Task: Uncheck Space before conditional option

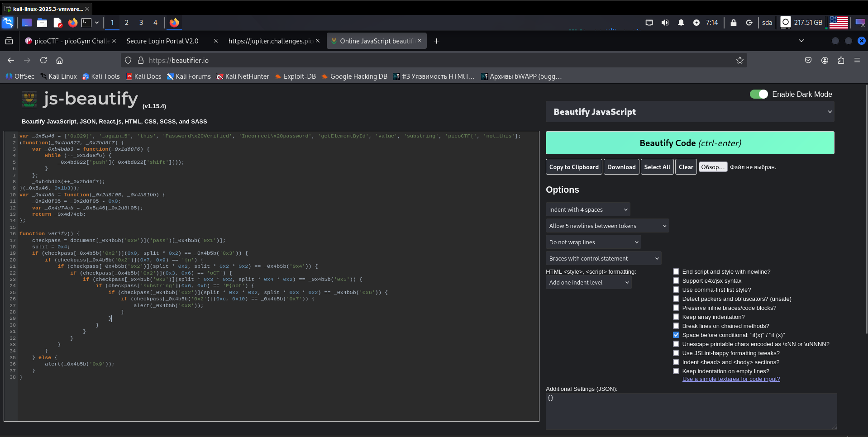Action: 676,335
